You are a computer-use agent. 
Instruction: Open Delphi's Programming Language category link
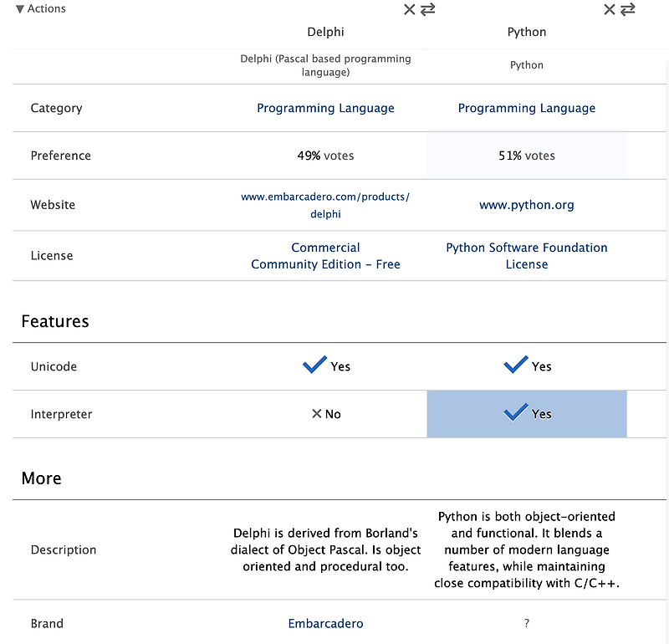coord(325,108)
